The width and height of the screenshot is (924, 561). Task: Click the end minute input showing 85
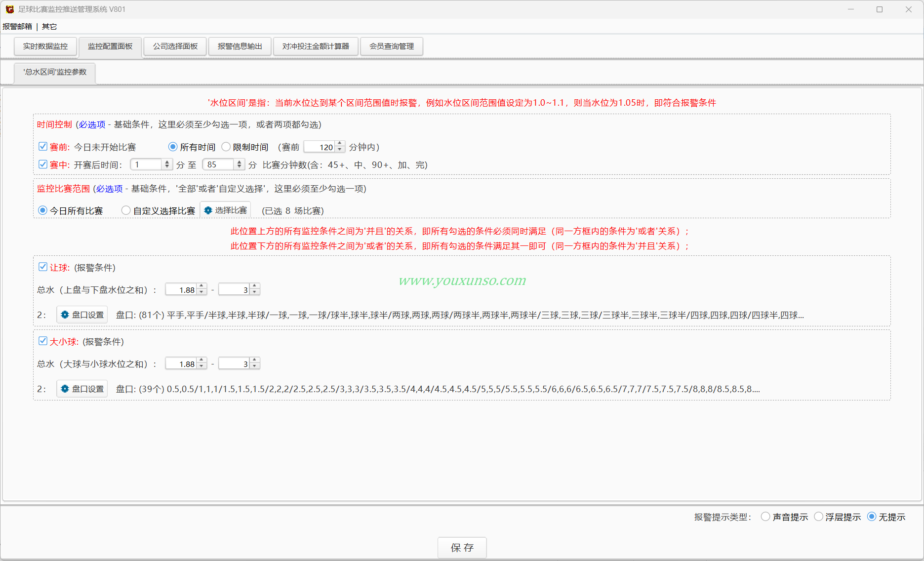pyautogui.click(x=219, y=164)
